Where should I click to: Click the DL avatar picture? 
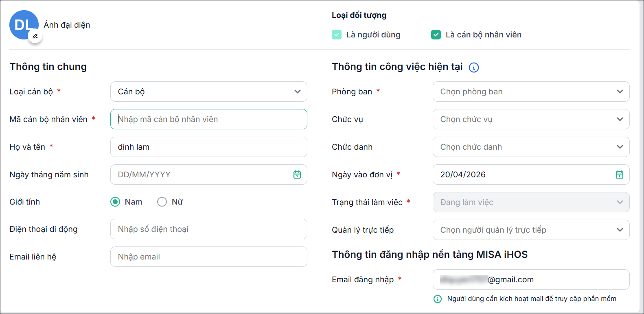(22, 24)
